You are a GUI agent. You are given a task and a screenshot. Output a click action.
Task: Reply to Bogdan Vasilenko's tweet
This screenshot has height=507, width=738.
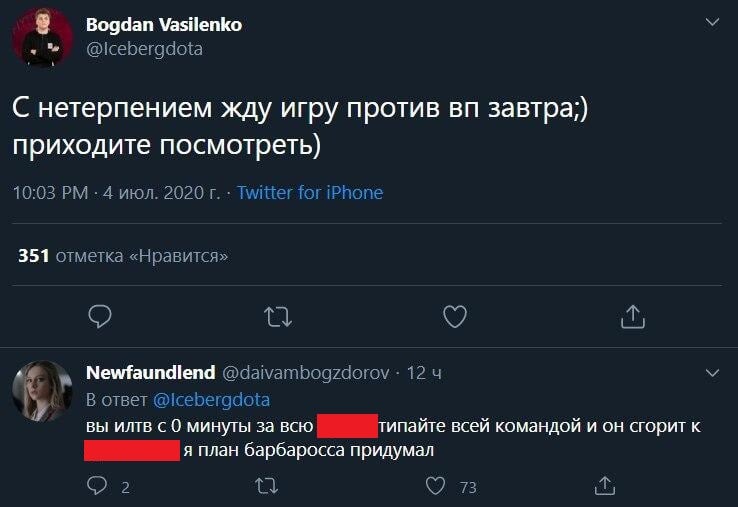click(x=100, y=316)
